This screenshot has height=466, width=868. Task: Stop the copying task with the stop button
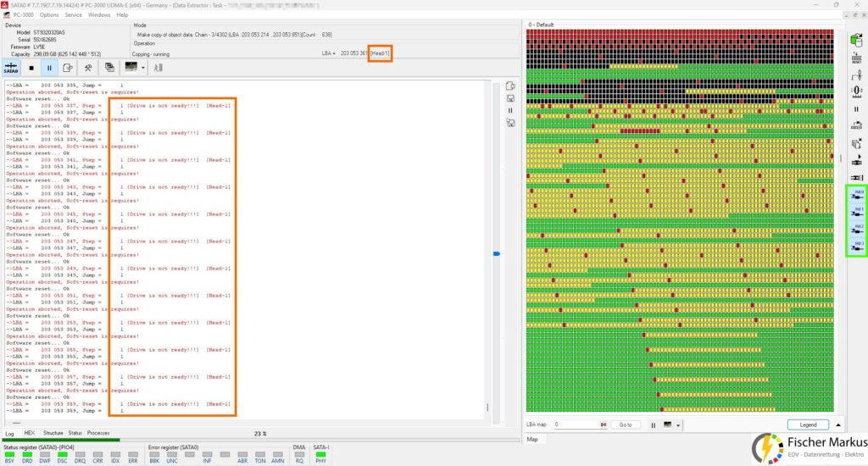(x=31, y=68)
